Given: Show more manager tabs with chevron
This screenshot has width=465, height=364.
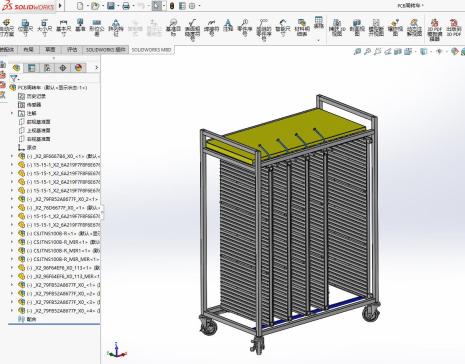Looking at the screenshot, I should click(97, 68).
